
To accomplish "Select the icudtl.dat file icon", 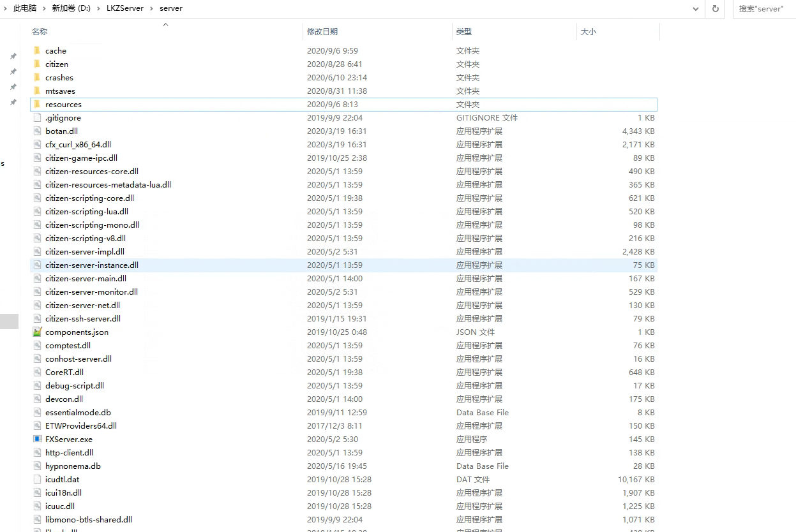I will coord(37,479).
